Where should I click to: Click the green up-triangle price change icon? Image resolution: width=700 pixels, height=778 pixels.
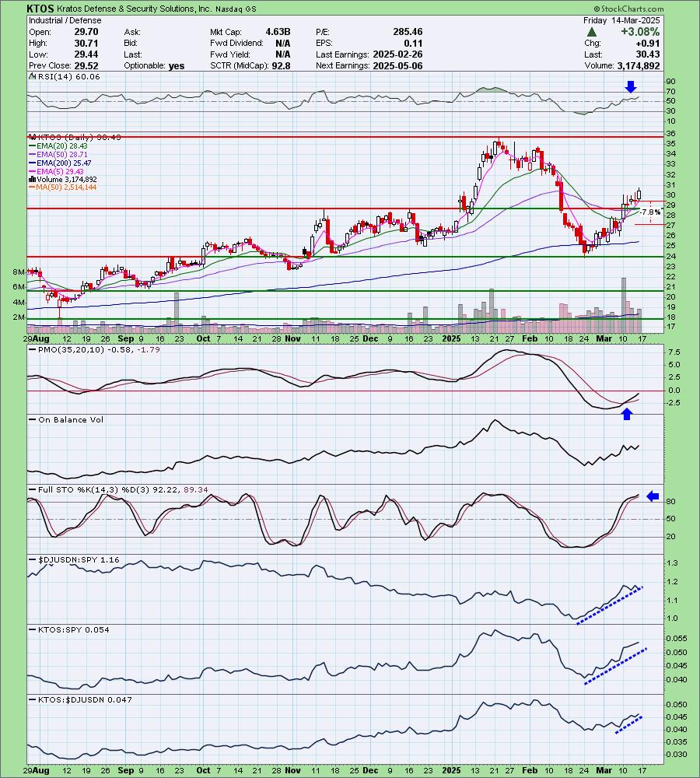[x=591, y=32]
